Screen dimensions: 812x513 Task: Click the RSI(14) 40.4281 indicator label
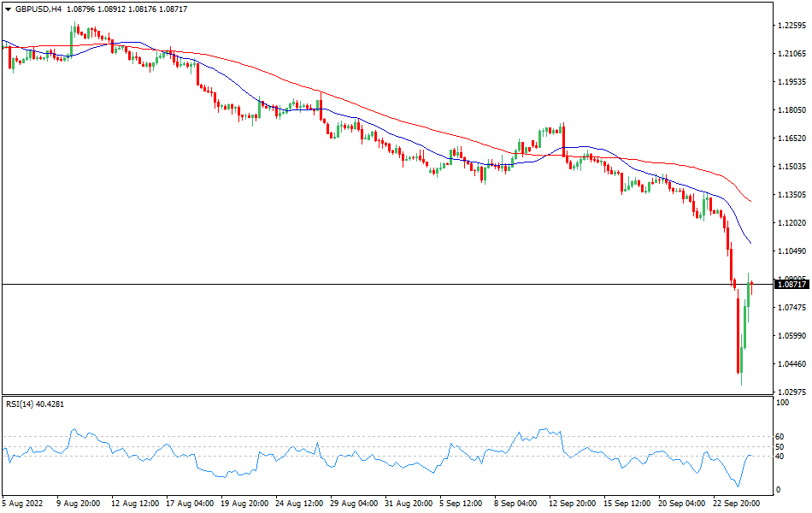(36, 404)
